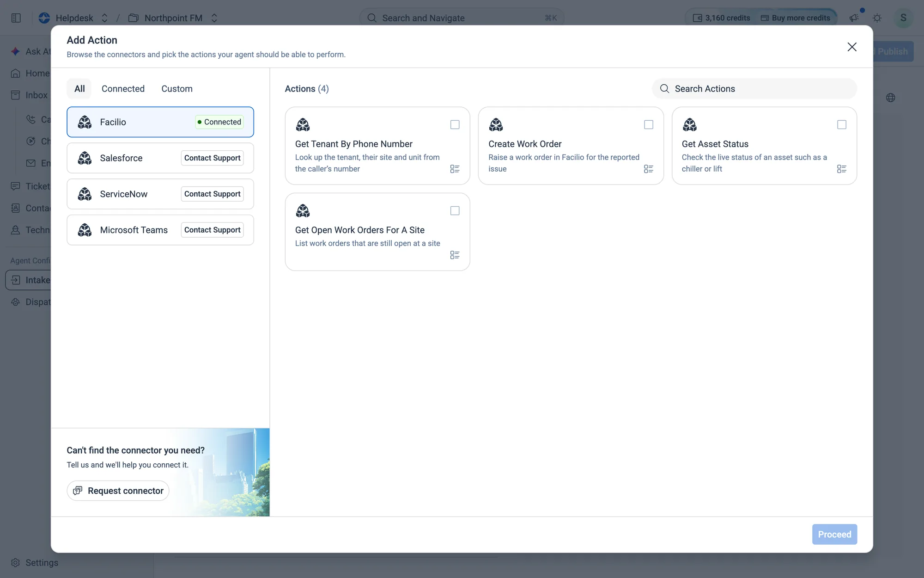Click the Tickets sidebar icon
This screenshot has width=924, height=578.
[x=16, y=186]
